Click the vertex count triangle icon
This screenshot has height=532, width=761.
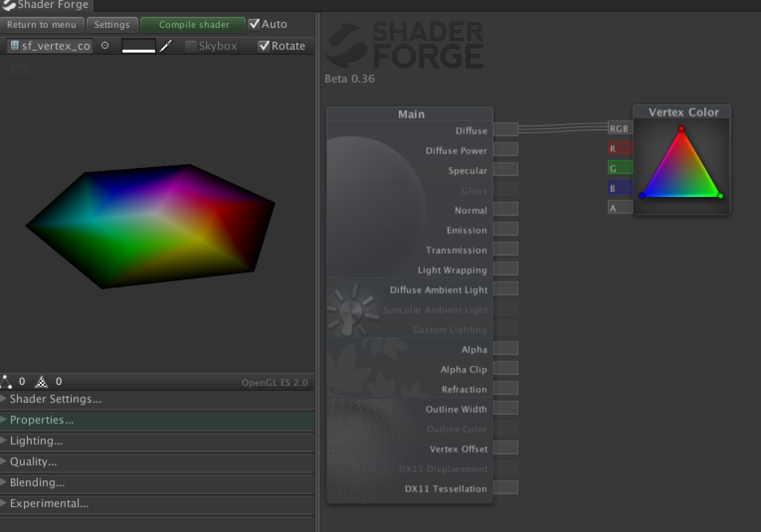point(6,382)
